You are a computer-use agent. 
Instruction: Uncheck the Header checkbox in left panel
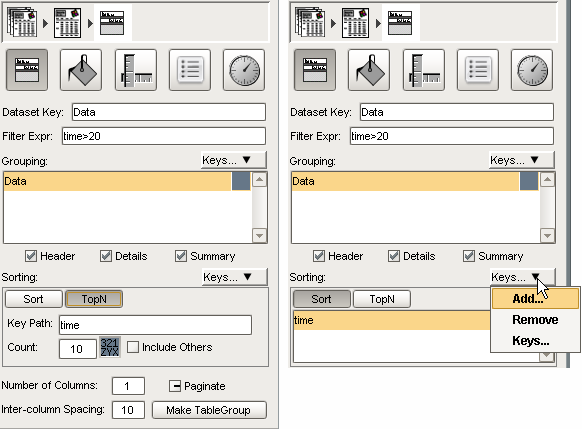pyautogui.click(x=31, y=256)
